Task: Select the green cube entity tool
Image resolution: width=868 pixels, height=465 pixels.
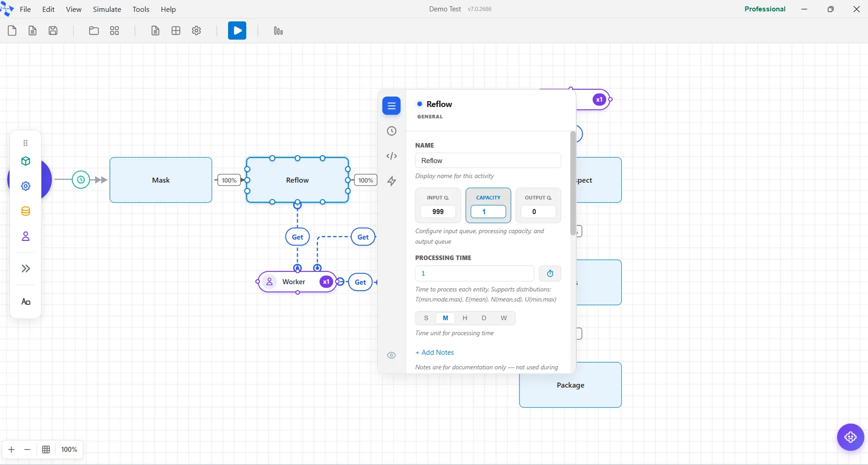Action: click(x=26, y=161)
